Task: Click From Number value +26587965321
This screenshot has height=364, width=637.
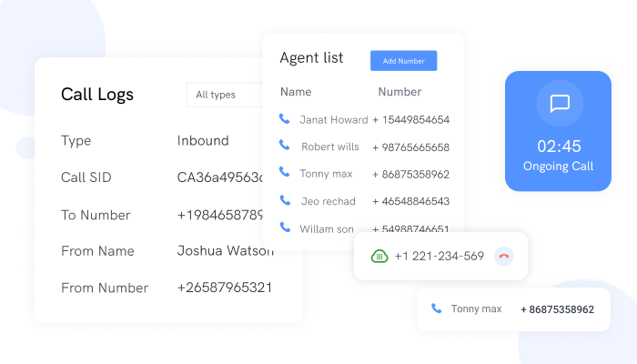Action: point(225,288)
